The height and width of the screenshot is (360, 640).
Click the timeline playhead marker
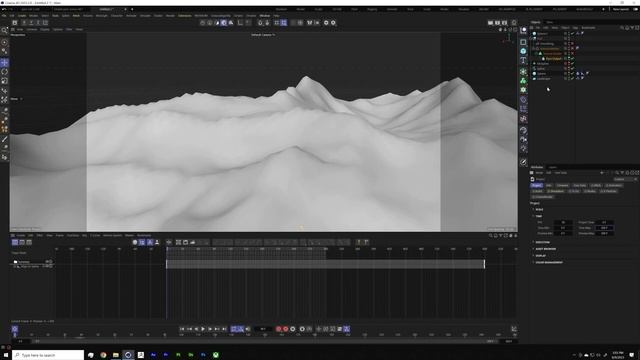pos(167,249)
